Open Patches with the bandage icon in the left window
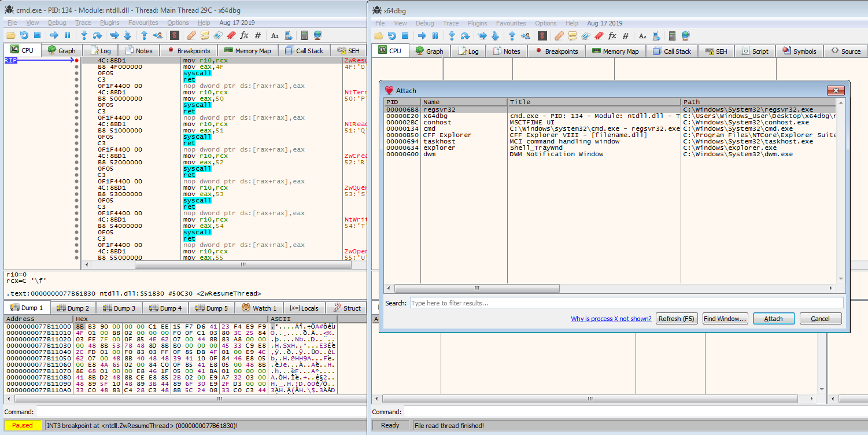Viewport: 868px width, 435px height. pyautogui.click(x=190, y=36)
